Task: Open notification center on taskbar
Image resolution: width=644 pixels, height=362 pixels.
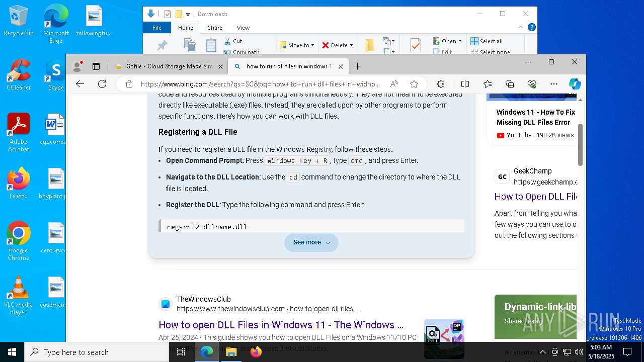Action: 627,352
